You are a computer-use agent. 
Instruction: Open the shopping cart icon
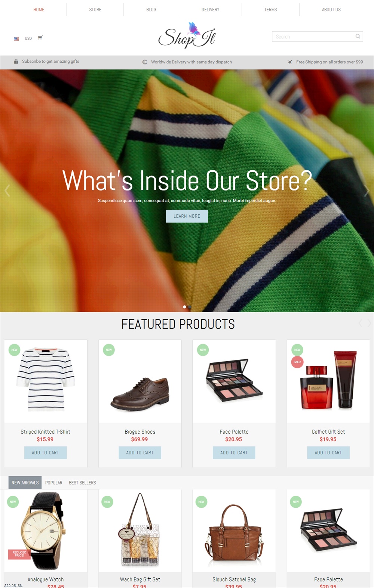[40, 38]
